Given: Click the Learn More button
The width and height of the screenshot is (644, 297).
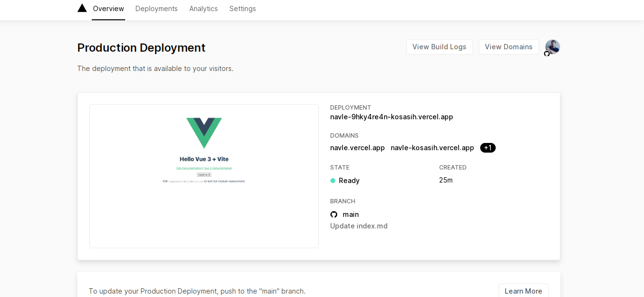Looking at the screenshot, I should (x=523, y=291).
